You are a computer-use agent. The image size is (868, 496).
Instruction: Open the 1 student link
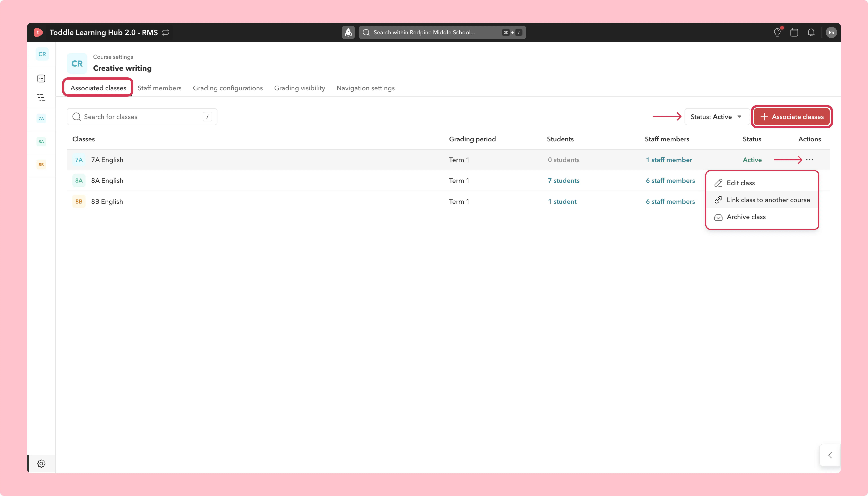(x=562, y=201)
